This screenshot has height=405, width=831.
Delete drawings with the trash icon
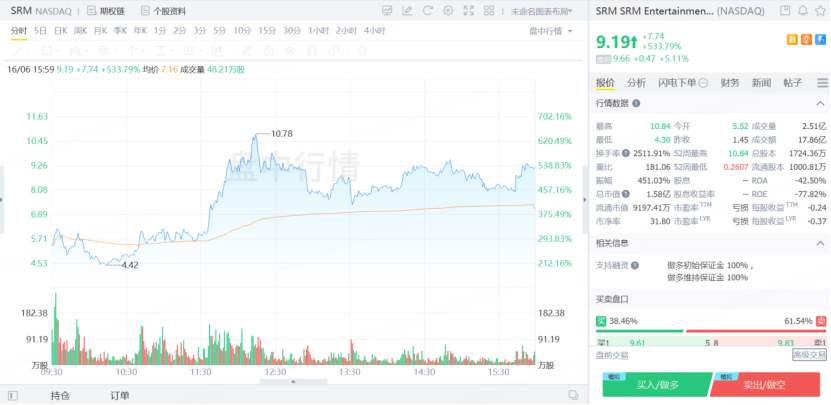click(363, 51)
